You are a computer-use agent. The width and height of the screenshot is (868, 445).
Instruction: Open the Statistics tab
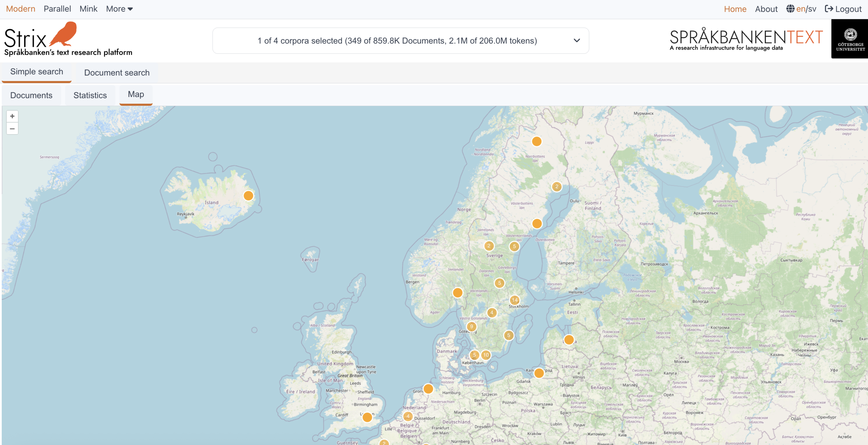(x=90, y=95)
